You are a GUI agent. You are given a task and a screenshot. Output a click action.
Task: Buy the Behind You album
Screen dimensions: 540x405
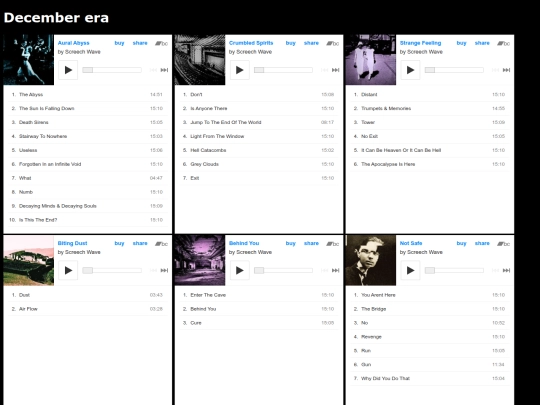tap(291, 243)
